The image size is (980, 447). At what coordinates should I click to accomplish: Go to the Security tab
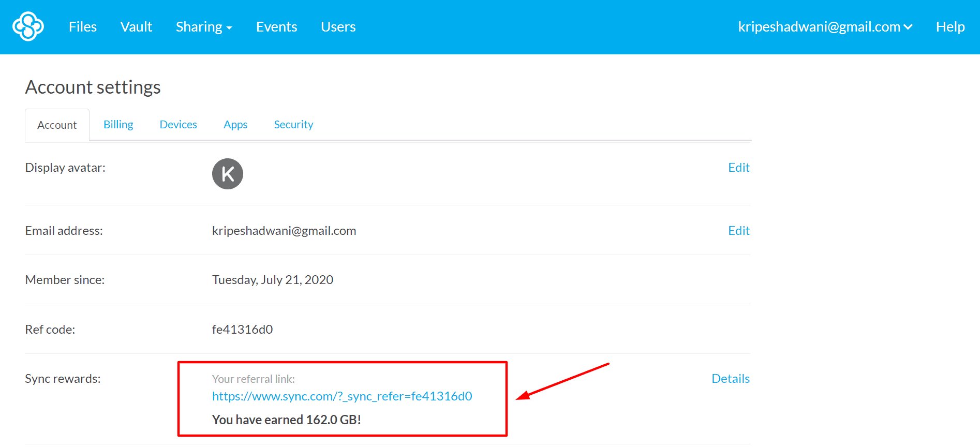(293, 125)
